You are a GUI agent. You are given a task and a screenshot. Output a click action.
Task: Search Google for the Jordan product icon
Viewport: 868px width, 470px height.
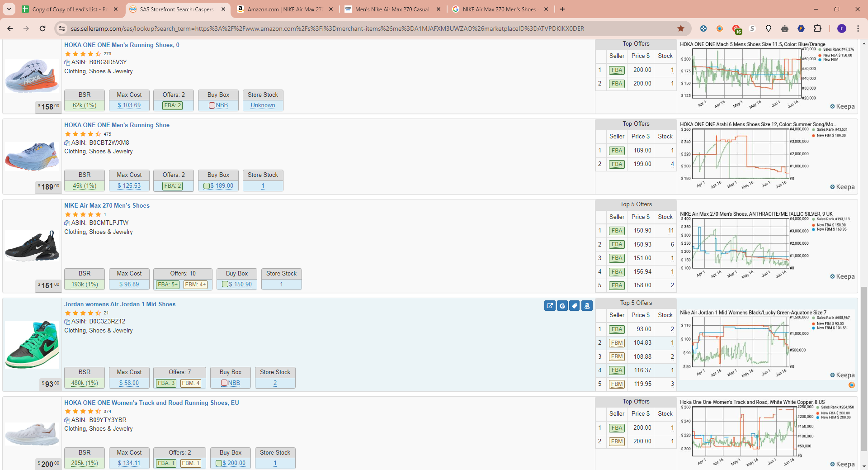click(x=562, y=306)
